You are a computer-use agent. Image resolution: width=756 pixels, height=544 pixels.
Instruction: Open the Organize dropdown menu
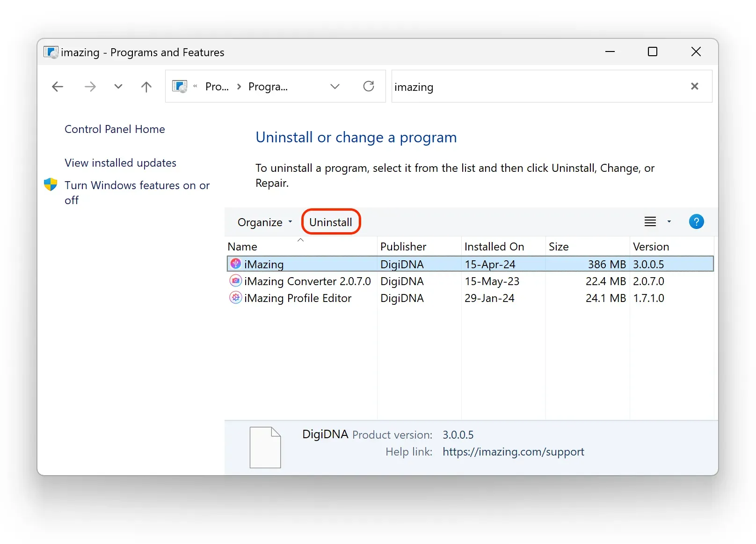[264, 222]
